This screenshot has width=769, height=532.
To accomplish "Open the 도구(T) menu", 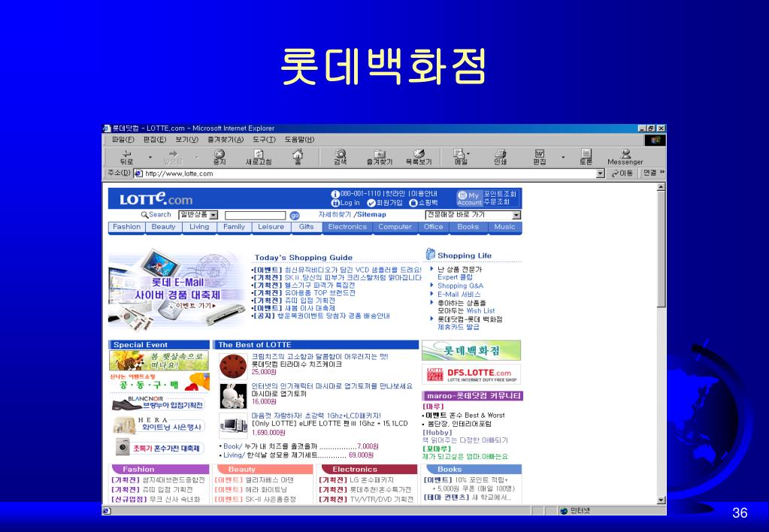I will pos(264,140).
